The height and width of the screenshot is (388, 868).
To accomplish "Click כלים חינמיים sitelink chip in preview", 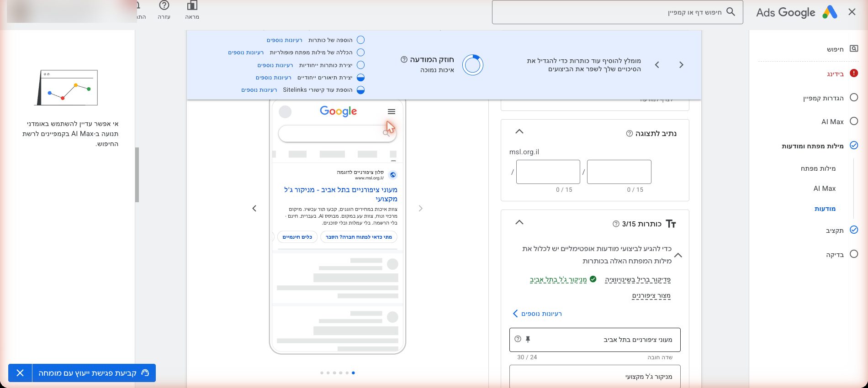I will click(297, 237).
